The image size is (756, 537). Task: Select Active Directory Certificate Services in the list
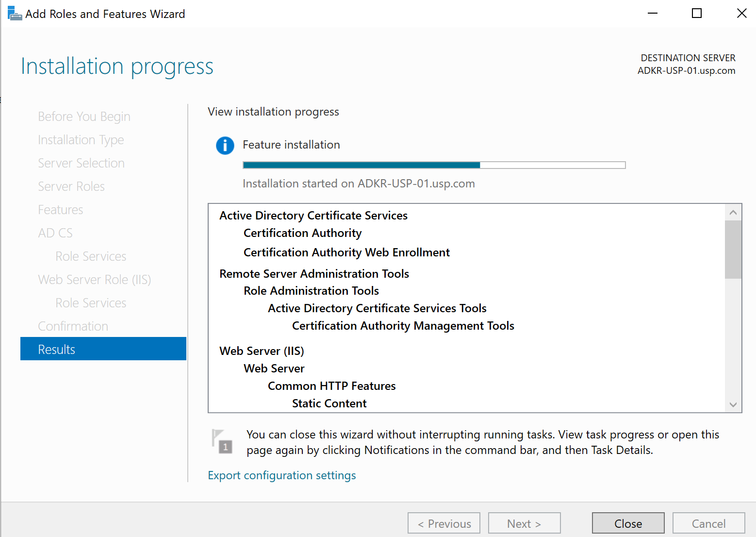point(313,216)
